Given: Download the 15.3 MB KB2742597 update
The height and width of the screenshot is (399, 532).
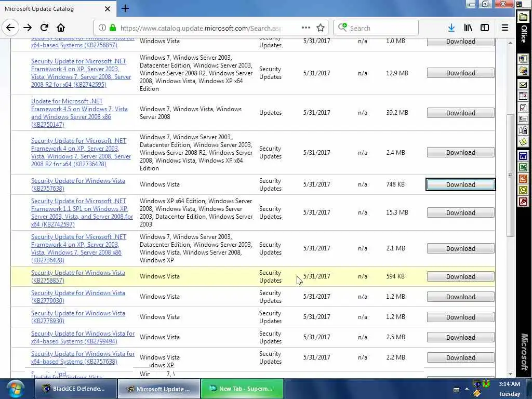Looking at the screenshot, I should click(x=460, y=212).
